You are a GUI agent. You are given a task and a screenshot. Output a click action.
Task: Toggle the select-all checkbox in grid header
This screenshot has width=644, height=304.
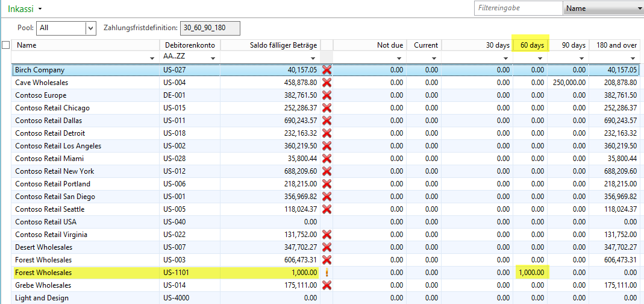(x=6, y=45)
